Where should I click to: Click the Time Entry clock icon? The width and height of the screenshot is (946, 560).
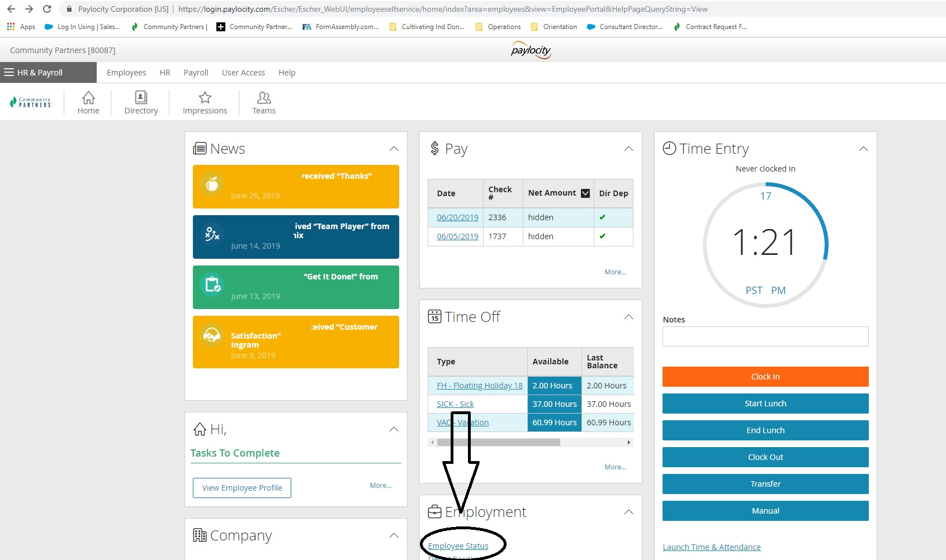click(669, 148)
